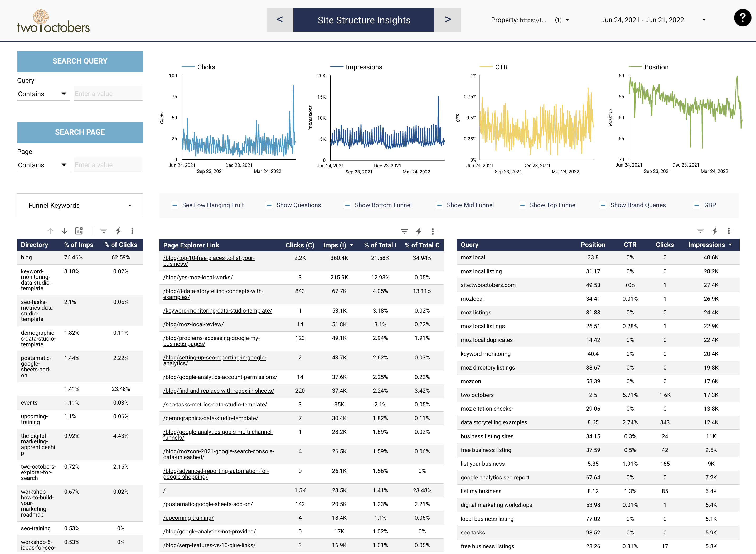
Task: Click % of Clicks column header
Action: point(121,245)
